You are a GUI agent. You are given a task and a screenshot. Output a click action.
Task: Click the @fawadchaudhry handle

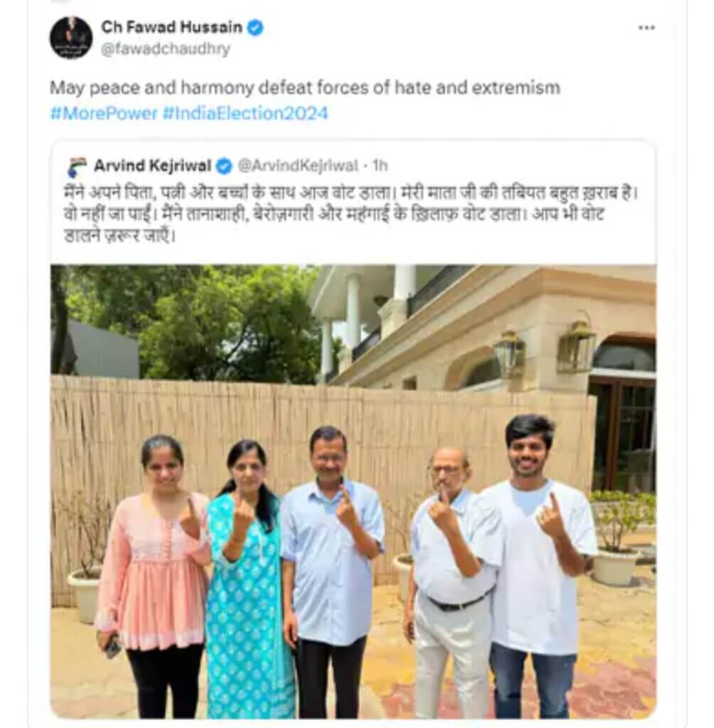tap(166, 49)
